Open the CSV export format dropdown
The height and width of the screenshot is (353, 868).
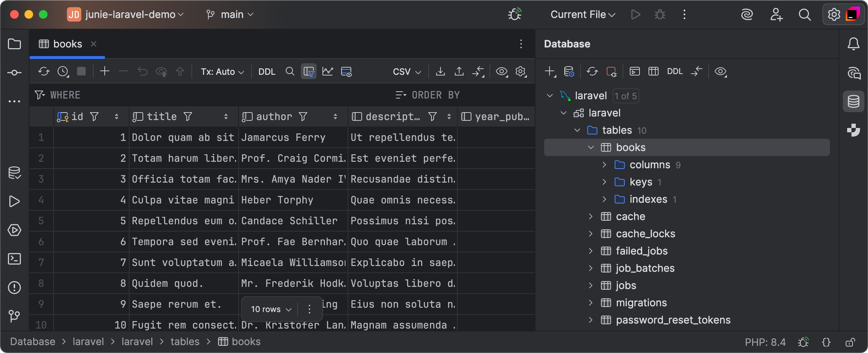(407, 72)
